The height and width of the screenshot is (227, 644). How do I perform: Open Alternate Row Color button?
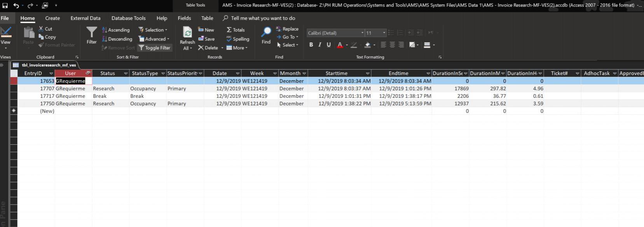coord(429,45)
